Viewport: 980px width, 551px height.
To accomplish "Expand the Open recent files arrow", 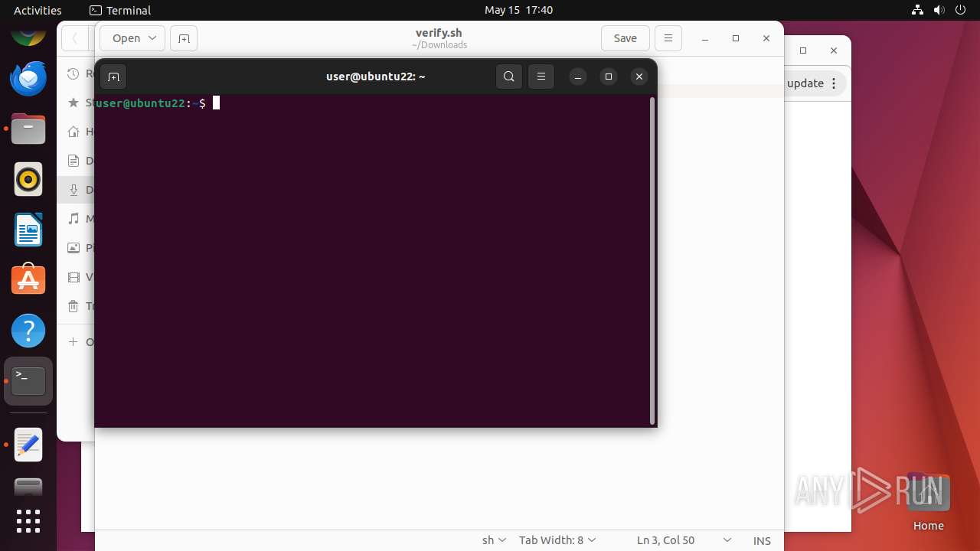I will [x=152, y=38].
